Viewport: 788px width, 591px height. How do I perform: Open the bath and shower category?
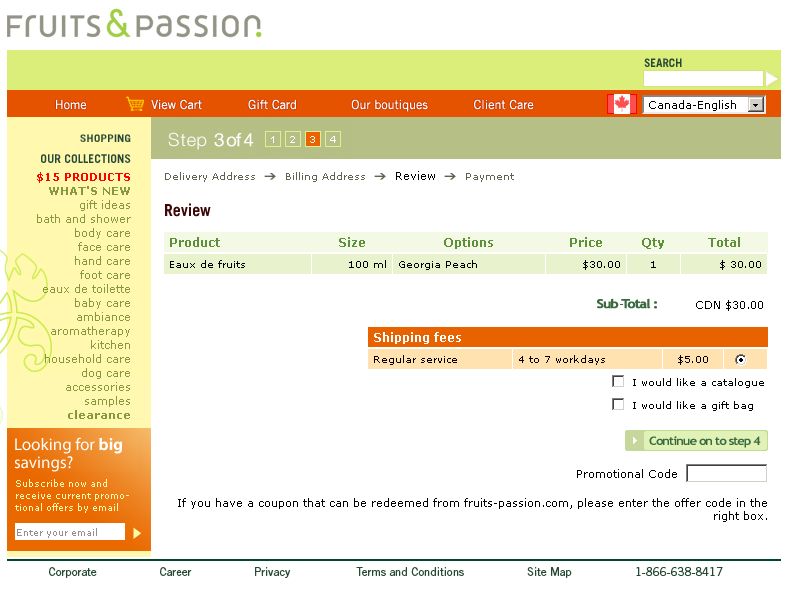point(83,219)
